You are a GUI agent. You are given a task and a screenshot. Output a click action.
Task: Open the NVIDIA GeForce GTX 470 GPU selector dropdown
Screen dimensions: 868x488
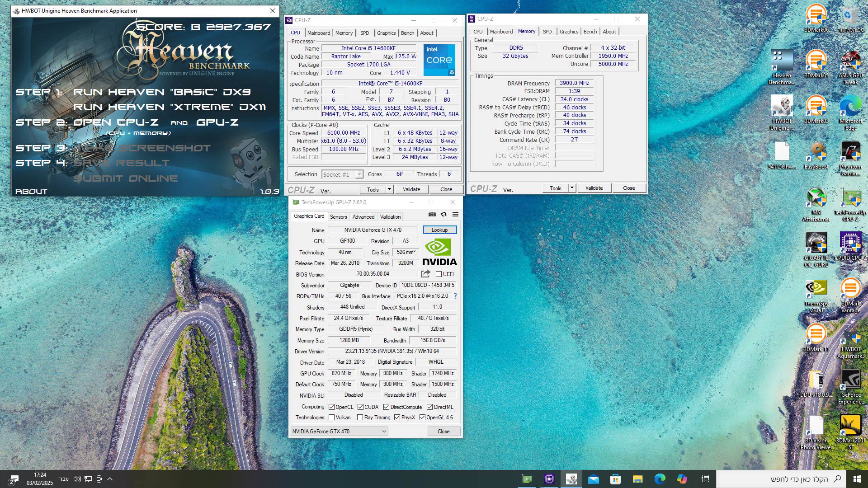(339, 432)
